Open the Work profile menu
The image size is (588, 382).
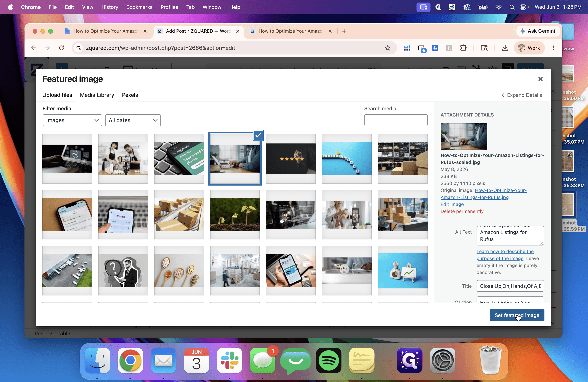click(529, 48)
